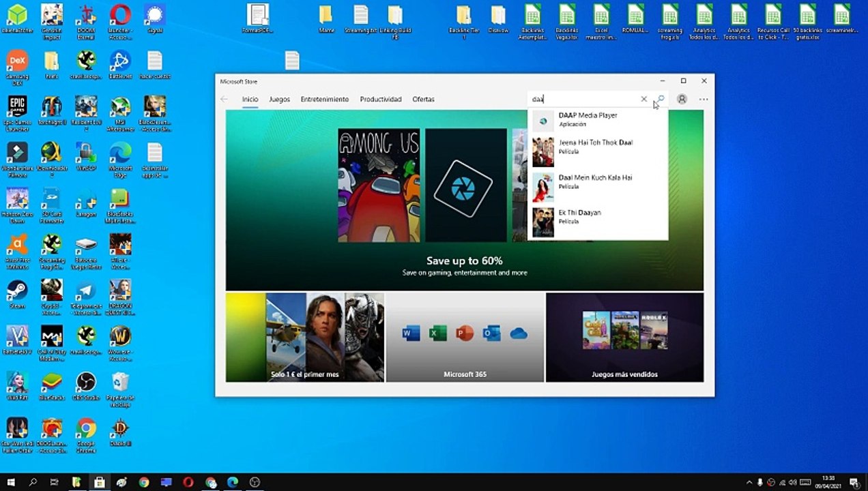
Task: Select the Diablo III desktop icon
Action: [120, 432]
